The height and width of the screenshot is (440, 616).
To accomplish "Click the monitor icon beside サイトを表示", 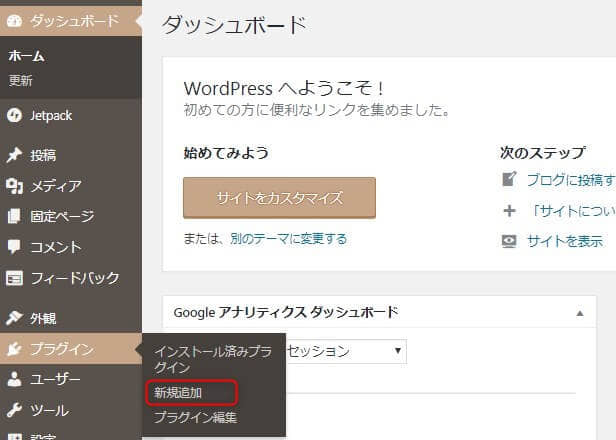I will [510, 241].
